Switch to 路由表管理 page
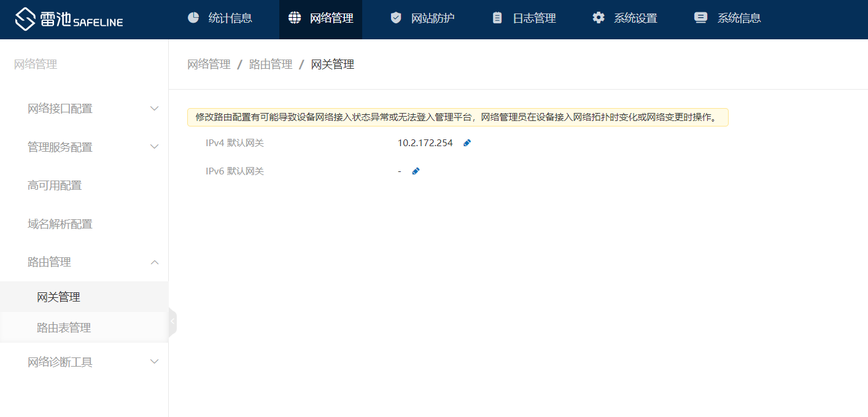The image size is (868, 417). click(63, 328)
